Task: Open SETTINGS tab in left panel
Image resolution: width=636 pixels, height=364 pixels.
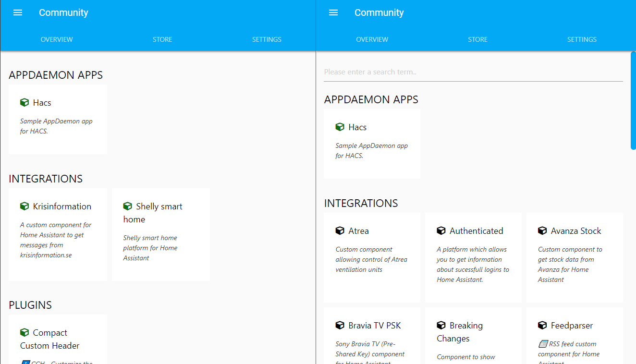Action: pyautogui.click(x=267, y=39)
